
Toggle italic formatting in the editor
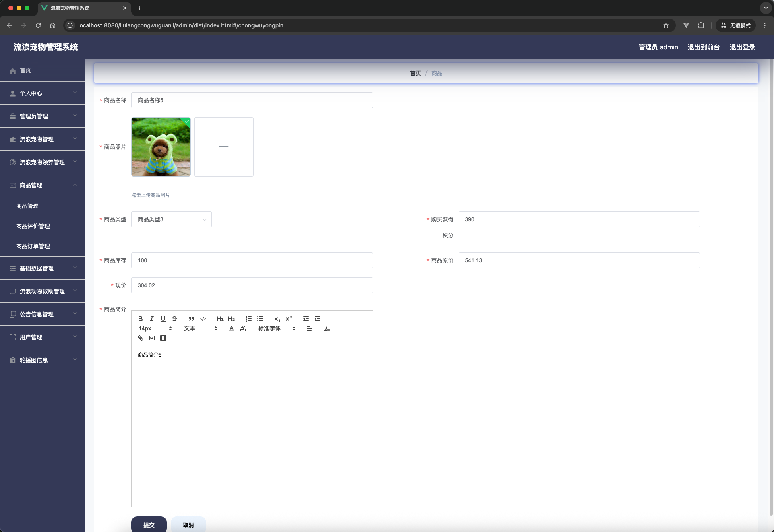point(152,319)
